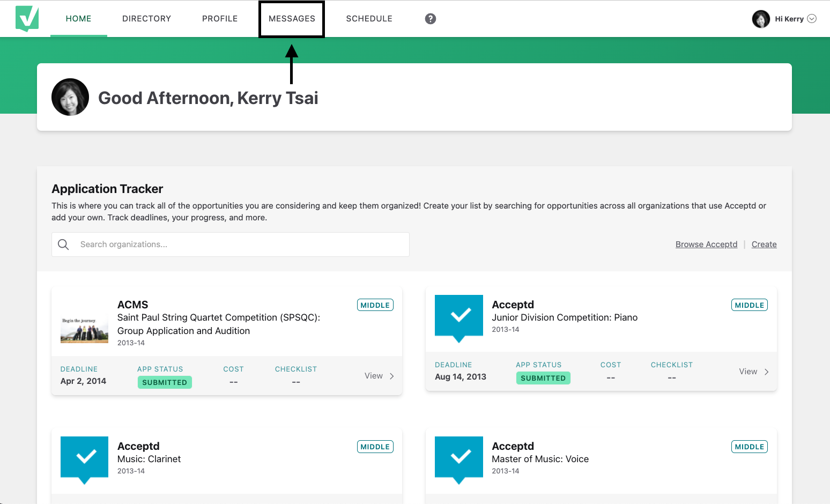Click MIDDLE badge on Music: Clarinet card
This screenshot has height=504, width=830.
pyautogui.click(x=375, y=447)
